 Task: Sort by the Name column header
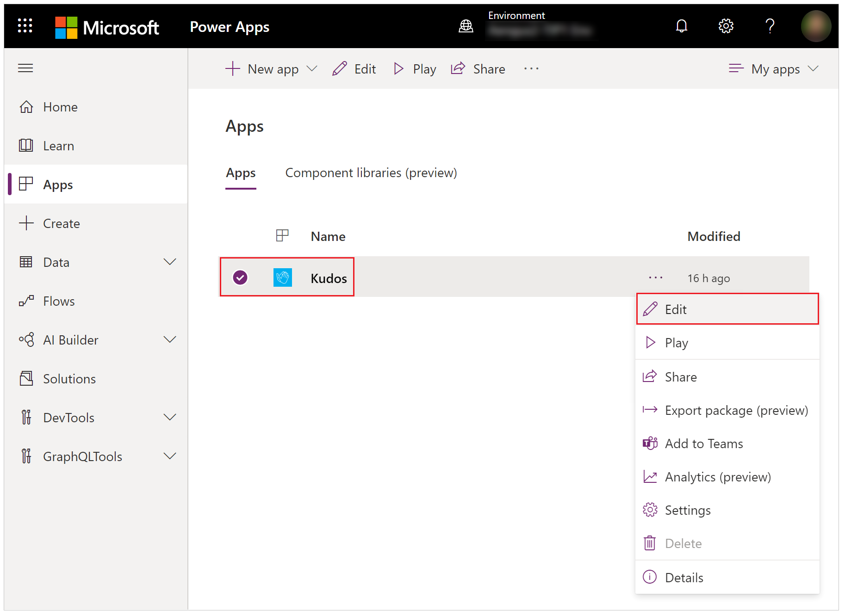tap(328, 237)
